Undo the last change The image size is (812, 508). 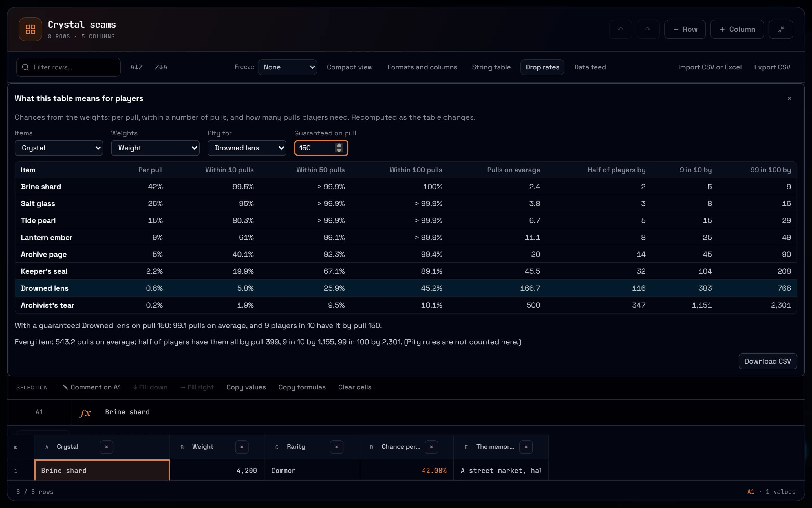[620, 29]
